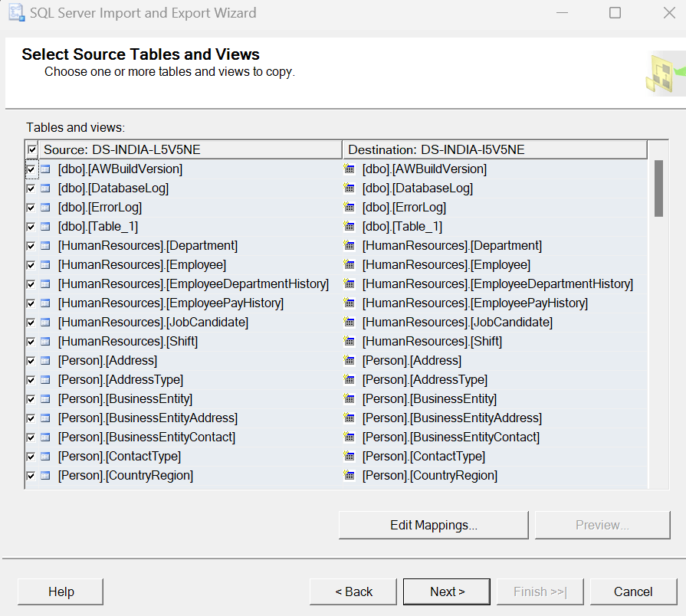Click destination table icon for [dbo].[DatabaseLog]
The height and width of the screenshot is (616, 686).
point(350,188)
